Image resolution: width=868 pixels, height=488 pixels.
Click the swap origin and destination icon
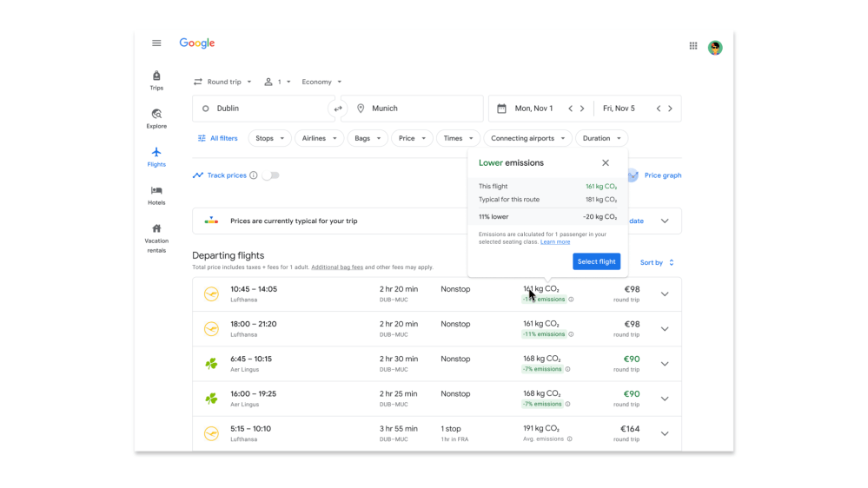tap(338, 109)
